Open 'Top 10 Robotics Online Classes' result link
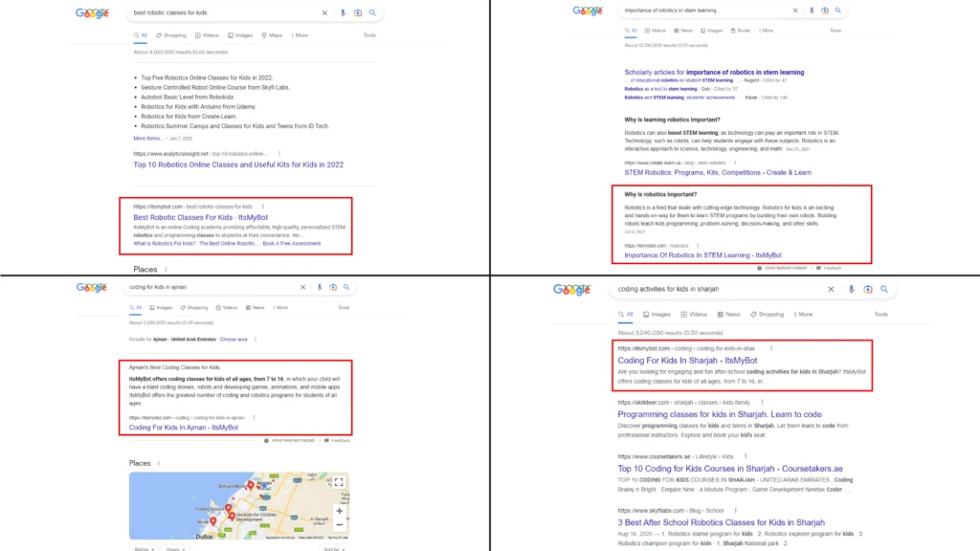 point(238,165)
